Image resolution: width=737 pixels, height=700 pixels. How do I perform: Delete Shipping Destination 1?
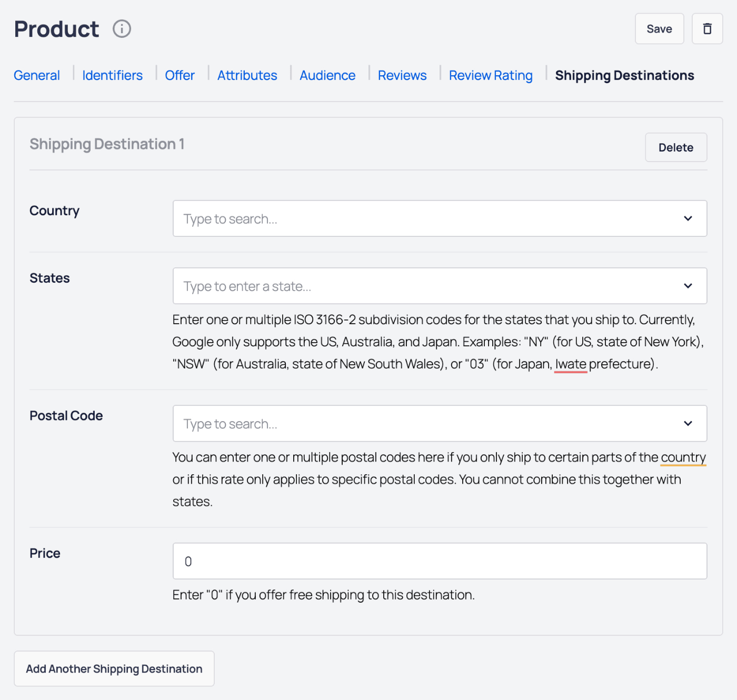(x=676, y=147)
